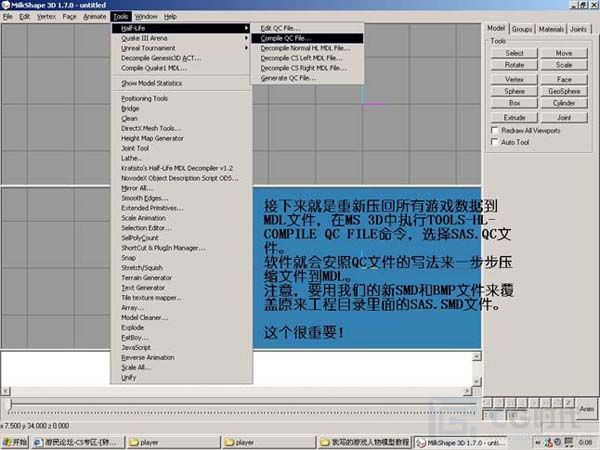The height and width of the screenshot is (450, 600).
Task: Choose Generate QC File
Action: coord(307,78)
